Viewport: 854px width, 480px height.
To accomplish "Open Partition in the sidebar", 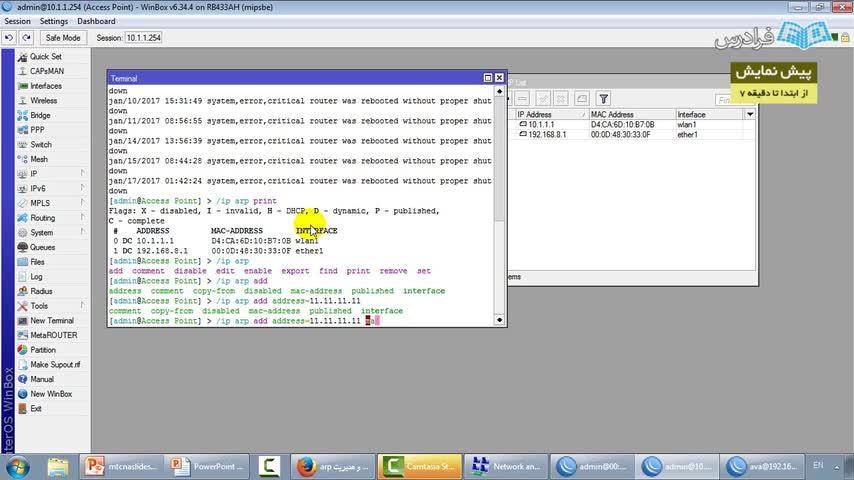I will [42, 350].
